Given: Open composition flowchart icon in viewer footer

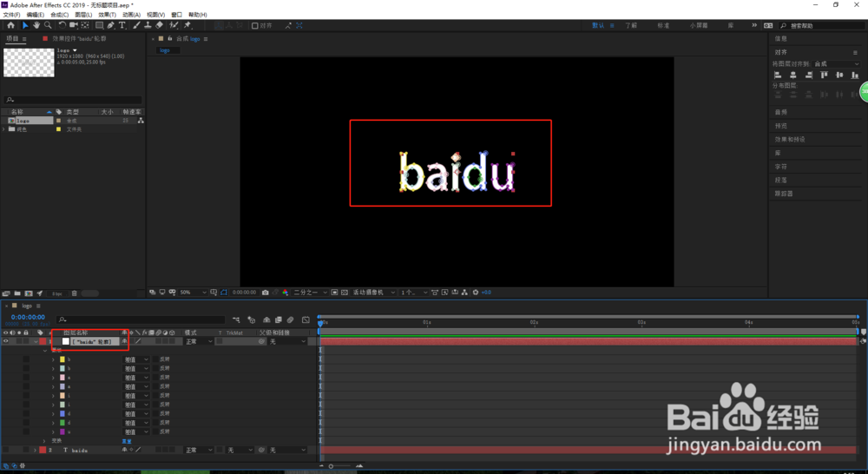Looking at the screenshot, I should (x=464, y=293).
